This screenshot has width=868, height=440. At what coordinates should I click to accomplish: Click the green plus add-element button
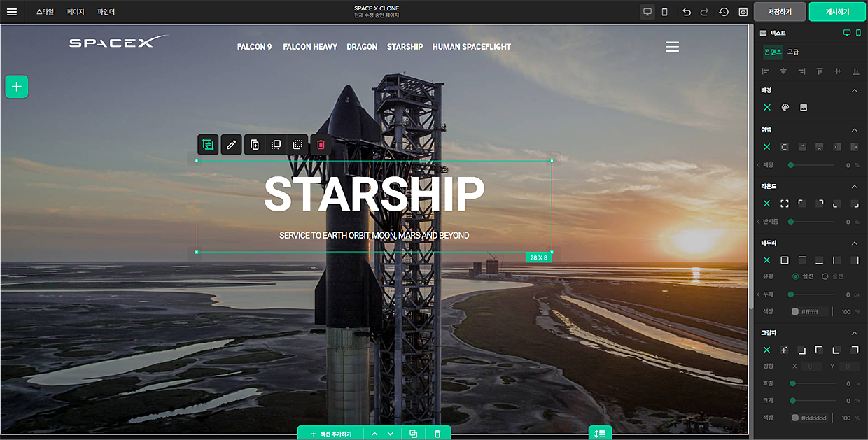tap(17, 87)
